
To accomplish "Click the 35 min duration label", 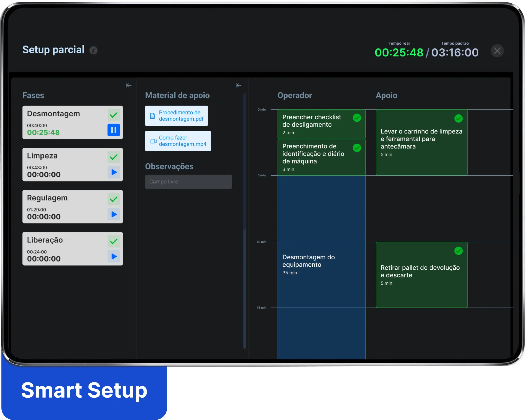I will tap(290, 273).
